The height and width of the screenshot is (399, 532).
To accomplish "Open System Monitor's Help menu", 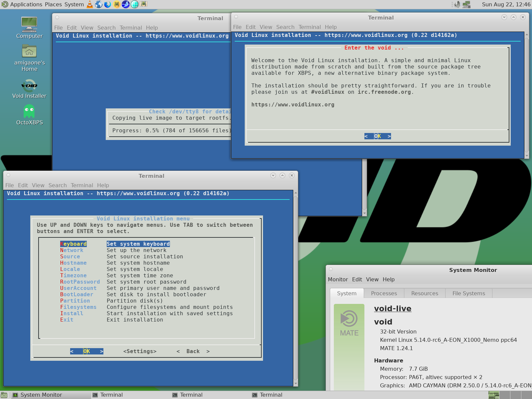I will click(389, 279).
